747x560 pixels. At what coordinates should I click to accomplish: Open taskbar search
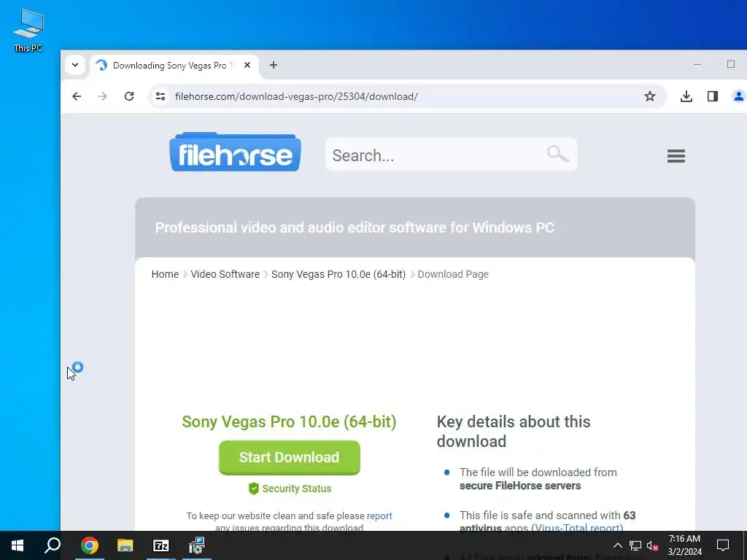pyautogui.click(x=53, y=545)
